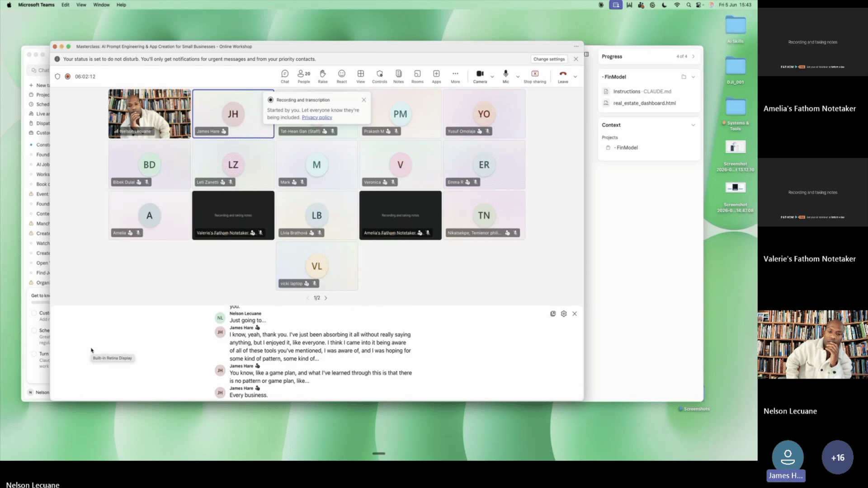Go to previous participants page
Image resolution: width=868 pixels, height=488 pixels.
point(308,298)
